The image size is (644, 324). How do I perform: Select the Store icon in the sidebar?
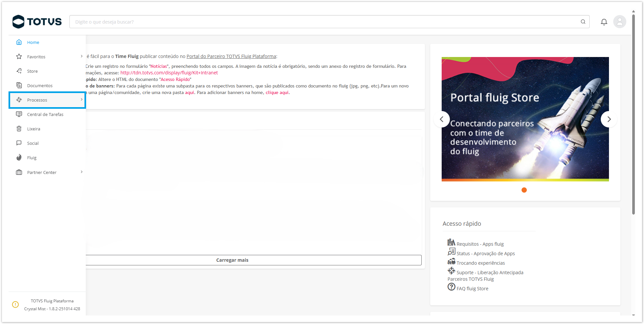pyautogui.click(x=19, y=71)
